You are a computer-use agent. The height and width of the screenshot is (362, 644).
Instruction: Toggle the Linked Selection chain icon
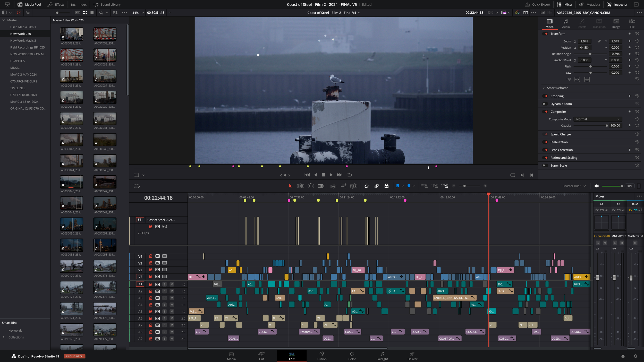tap(376, 186)
